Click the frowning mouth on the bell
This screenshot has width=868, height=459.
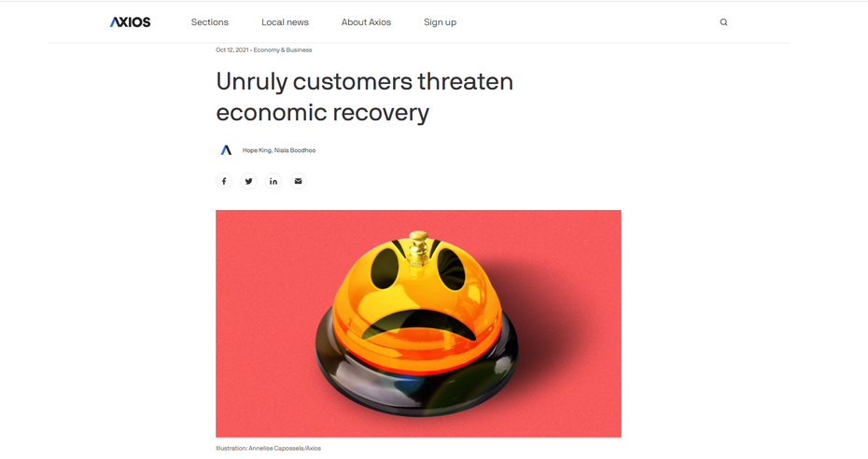click(419, 324)
